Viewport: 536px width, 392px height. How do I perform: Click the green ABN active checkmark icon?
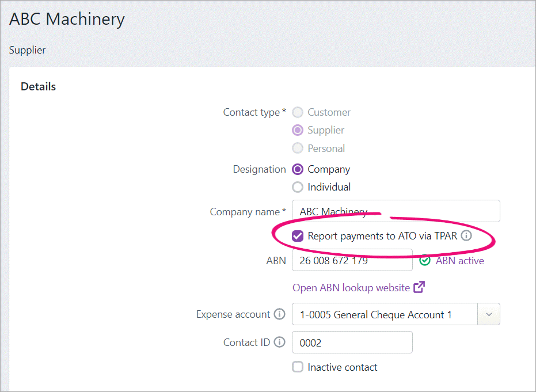(425, 260)
